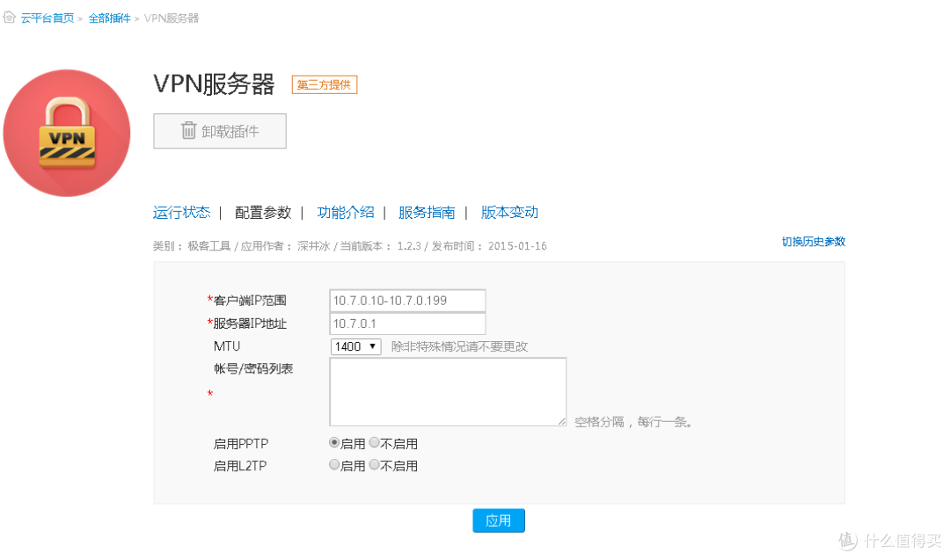Click the 启用L2TP label
Image resolution: width=950 pixels, height=560 pixels.
(240, 466)
